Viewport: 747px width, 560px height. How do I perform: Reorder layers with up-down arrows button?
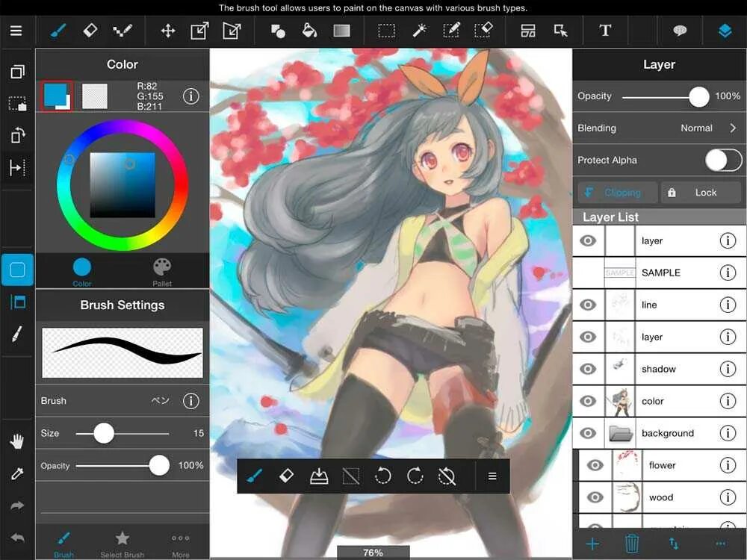pos(674,544)
